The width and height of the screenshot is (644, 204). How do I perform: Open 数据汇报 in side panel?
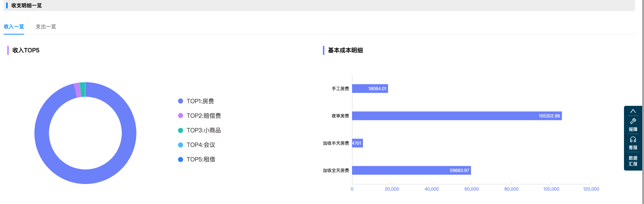click(x=633, y=161)
